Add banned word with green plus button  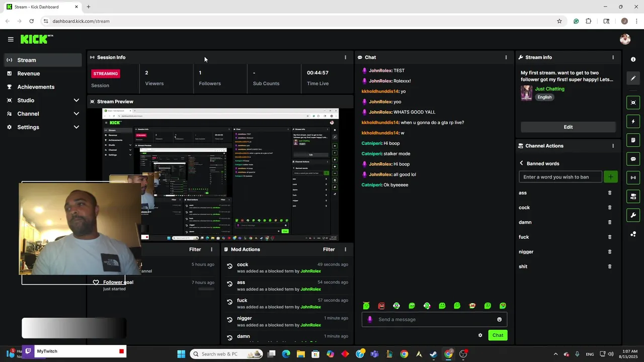(611, 177)
